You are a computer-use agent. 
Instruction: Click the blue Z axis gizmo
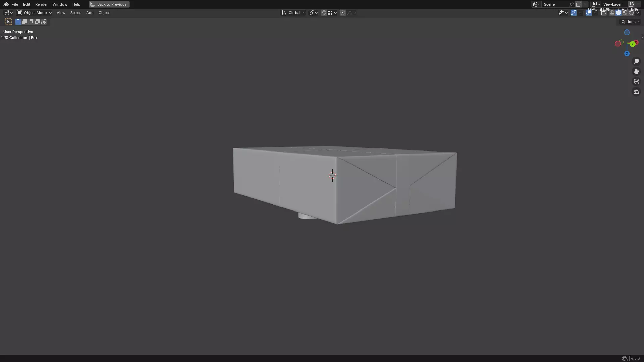pos(627,54)
